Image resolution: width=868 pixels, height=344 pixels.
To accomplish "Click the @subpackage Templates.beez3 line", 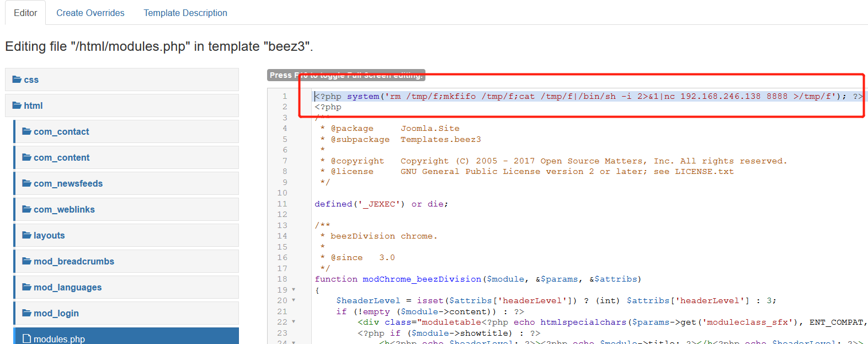I will point(401,140).
